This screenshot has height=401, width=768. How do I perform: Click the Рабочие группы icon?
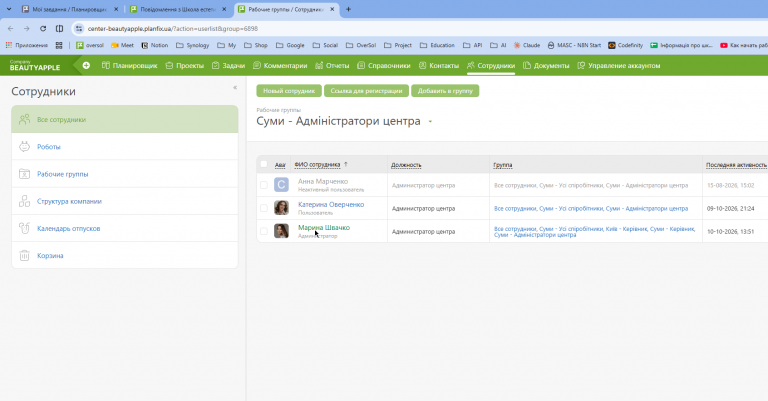(24, 173)
